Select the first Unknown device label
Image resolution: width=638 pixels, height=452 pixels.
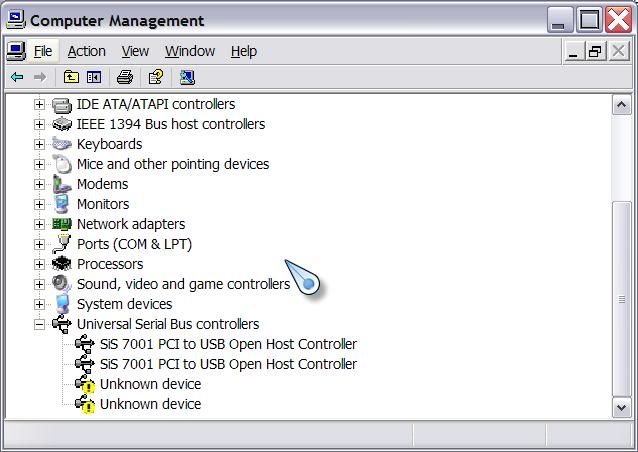pyautogui.click(x=151, y=384)
